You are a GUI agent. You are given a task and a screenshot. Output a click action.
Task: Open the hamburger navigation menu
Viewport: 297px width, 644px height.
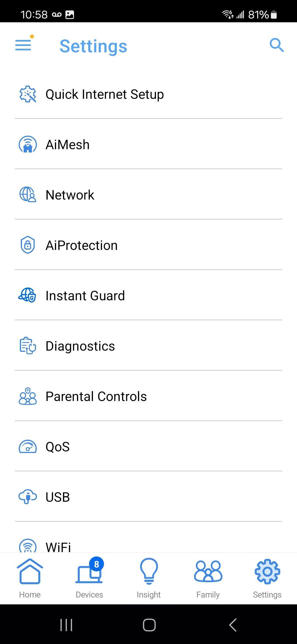[x=23, y=45]
